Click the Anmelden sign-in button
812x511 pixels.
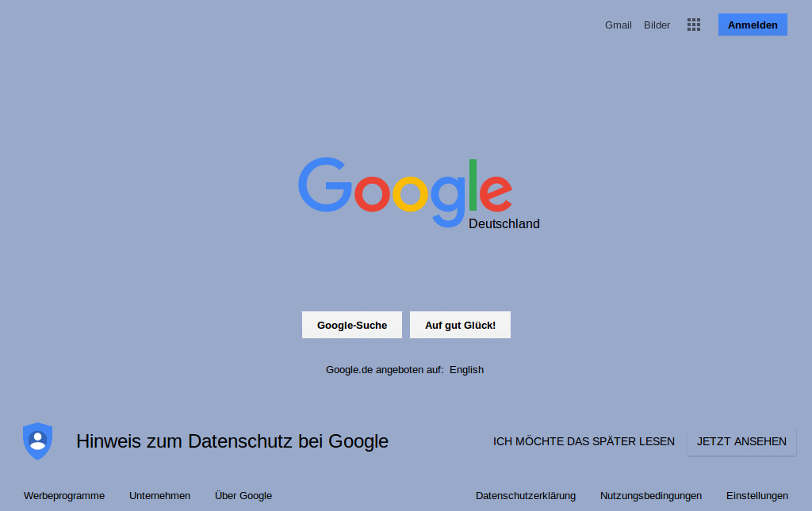click(753, 25)
